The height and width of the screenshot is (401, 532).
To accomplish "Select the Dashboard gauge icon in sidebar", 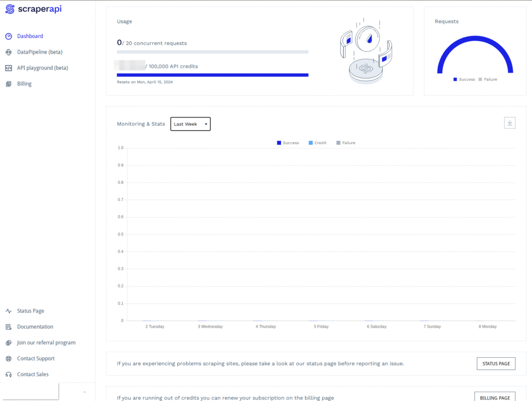I will pyautogui.click(x=8, y=36).
